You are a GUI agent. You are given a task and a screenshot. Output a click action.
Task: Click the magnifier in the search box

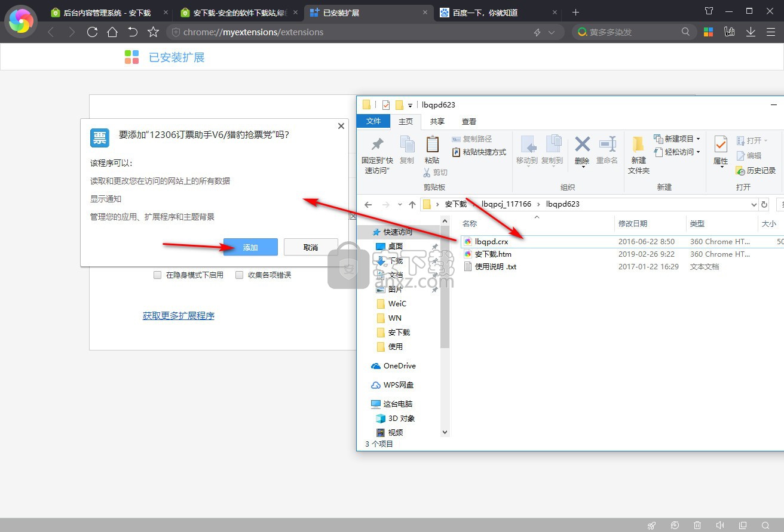coord(685,32)
